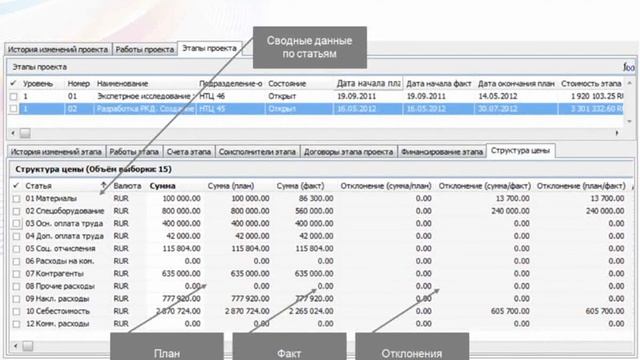Open the Счета этапа tab
The width and height of the screenshot is (640, 360).
coord(189,152)
